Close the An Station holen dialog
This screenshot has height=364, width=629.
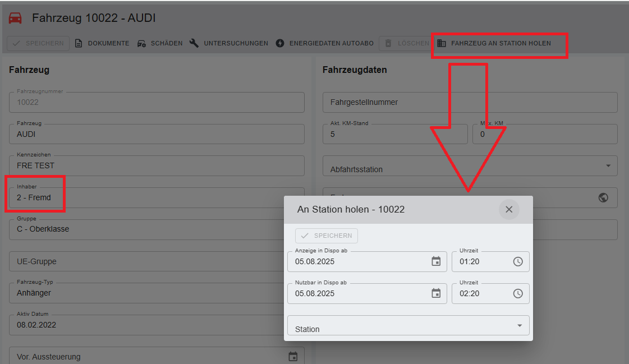[509, 209]
